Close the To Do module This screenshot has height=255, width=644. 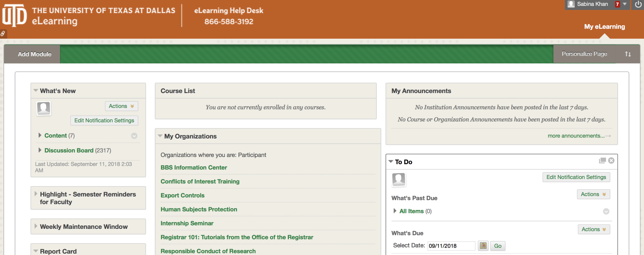pyautogui.click(x=611, y=161)
